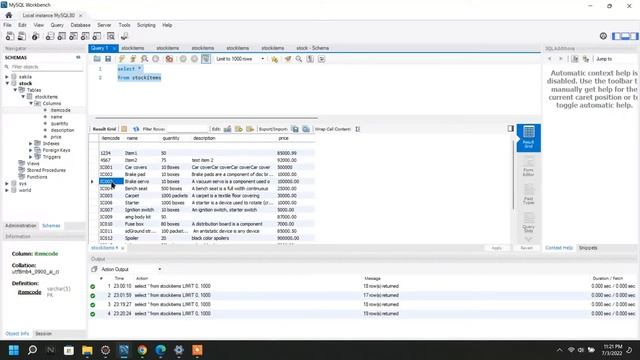Image resolution: width=640 pixels, height=360 pixels.
Task: Click the create new view icon
Action: [x=73, y=36]
